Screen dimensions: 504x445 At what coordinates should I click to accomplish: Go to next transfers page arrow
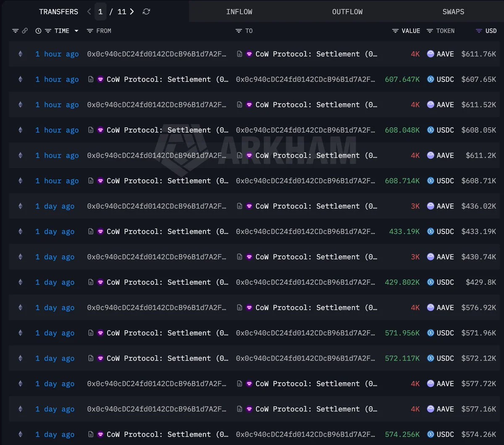coord(132,12)
